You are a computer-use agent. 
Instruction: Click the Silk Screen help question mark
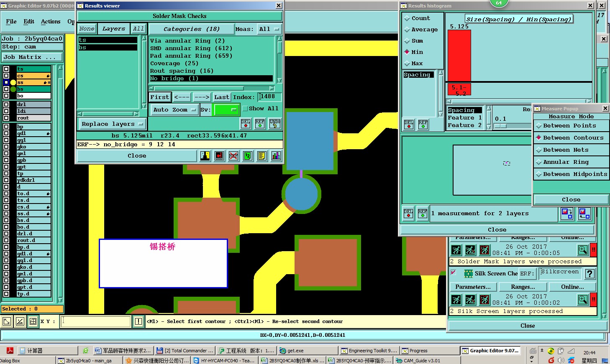tap(590, 274)
